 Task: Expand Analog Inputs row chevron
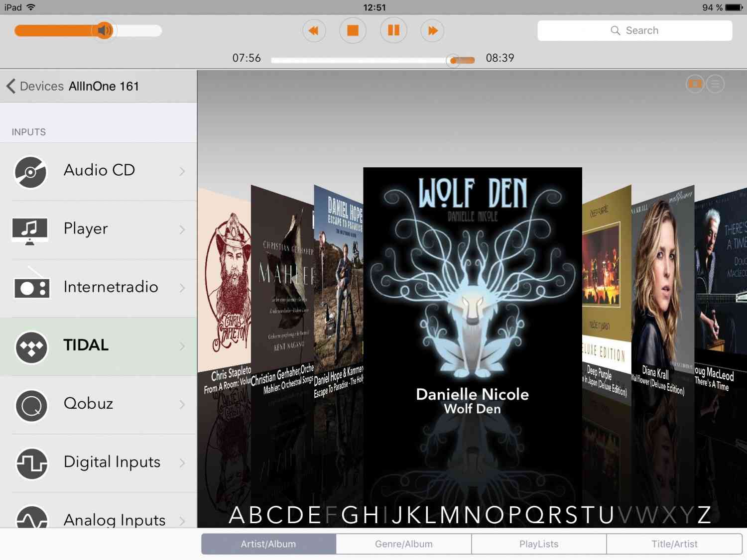182,521
